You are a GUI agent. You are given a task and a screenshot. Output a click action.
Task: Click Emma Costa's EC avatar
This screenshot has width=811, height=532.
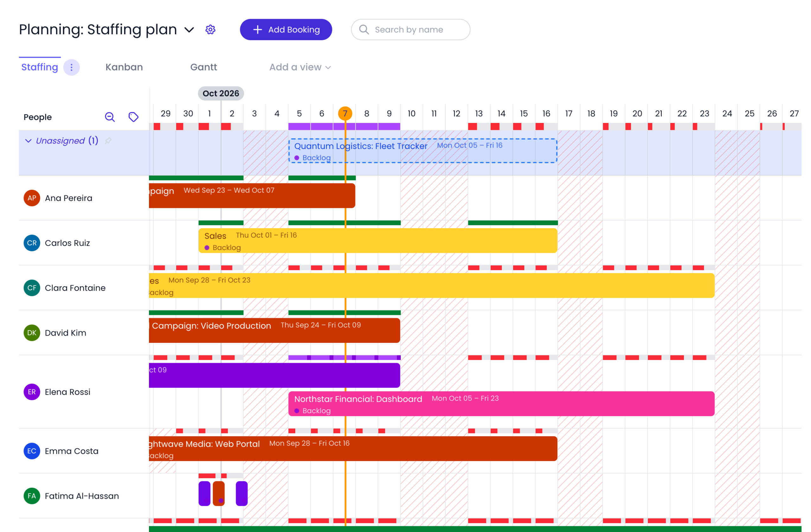[x=32, y=451]
